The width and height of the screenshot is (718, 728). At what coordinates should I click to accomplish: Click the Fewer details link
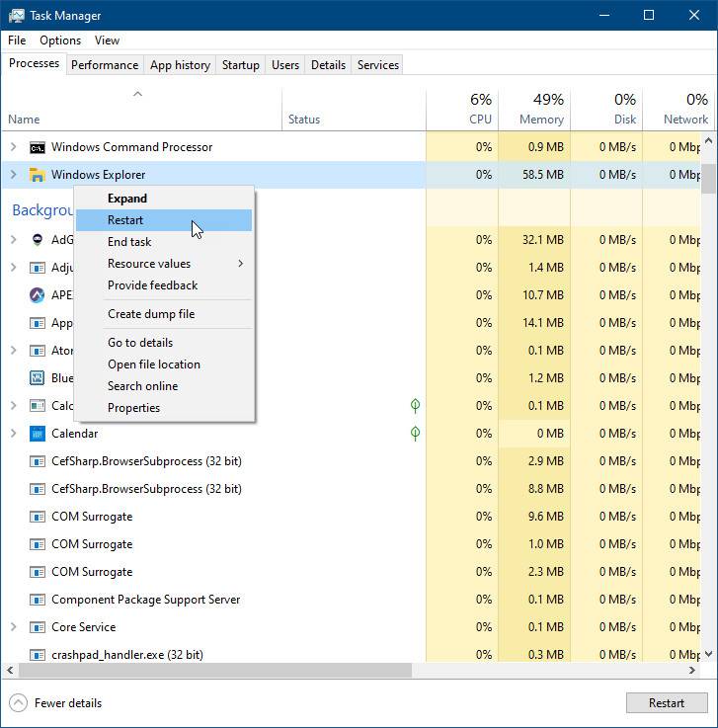click(68, 703)
